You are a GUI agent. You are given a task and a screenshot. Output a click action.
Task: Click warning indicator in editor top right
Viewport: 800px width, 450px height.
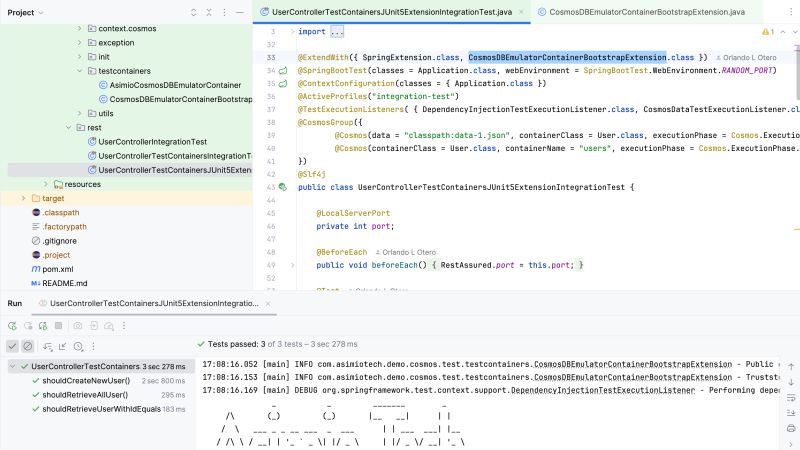tap(768, 32)
